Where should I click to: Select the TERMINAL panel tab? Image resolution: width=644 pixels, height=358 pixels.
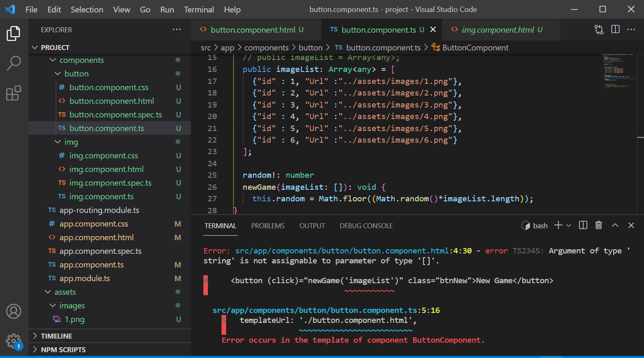click(220, 226)
